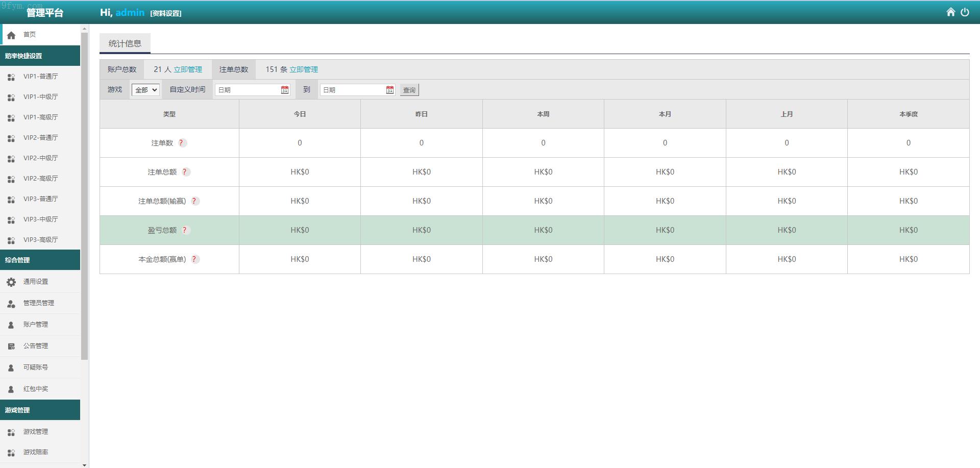Click gear icon for 通用设置

(11, 282)
